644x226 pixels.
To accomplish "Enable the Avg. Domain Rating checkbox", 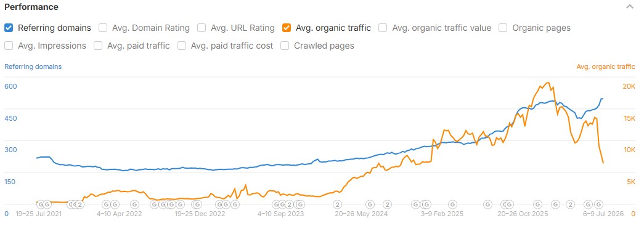I will click(x=103, y=28).
